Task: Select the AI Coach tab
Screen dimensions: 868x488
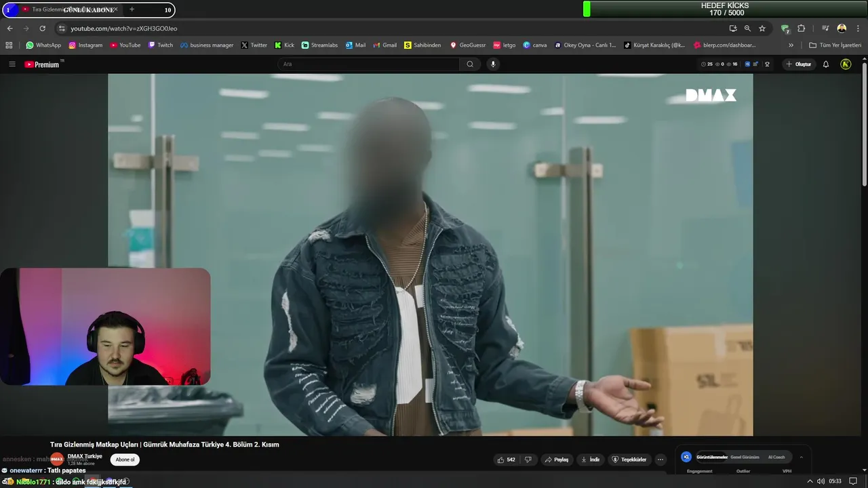Action: tap(776, 457)
